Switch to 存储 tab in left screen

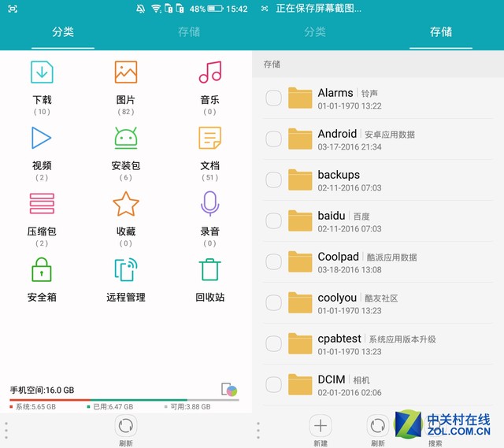click(189, 32)
